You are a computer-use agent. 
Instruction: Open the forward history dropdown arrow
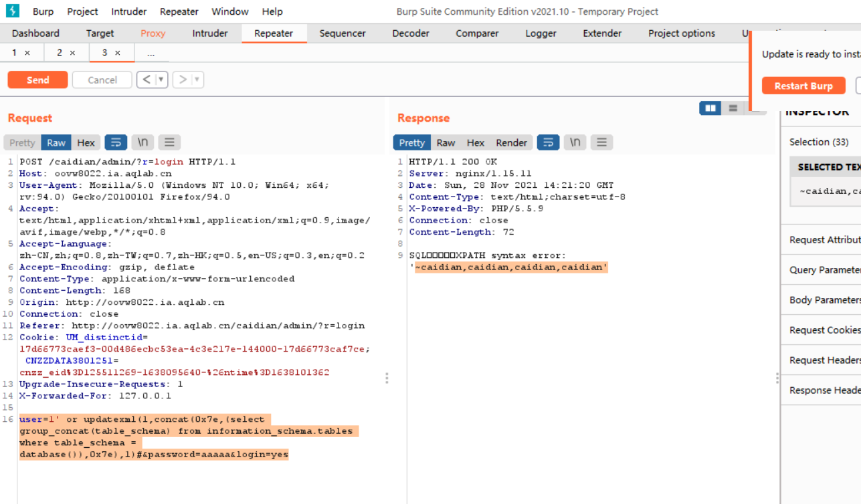[x=197, y=80]
